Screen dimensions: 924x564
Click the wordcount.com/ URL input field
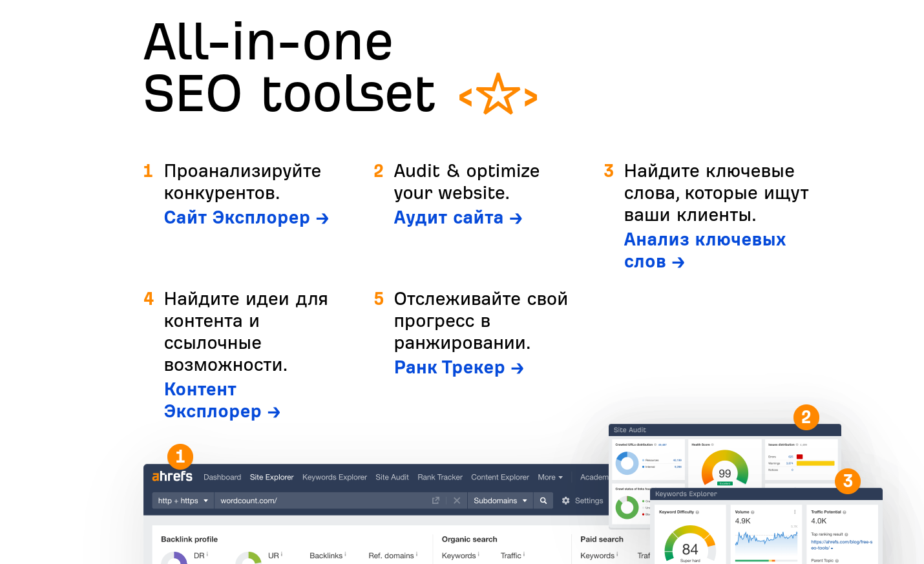point(320,501)
